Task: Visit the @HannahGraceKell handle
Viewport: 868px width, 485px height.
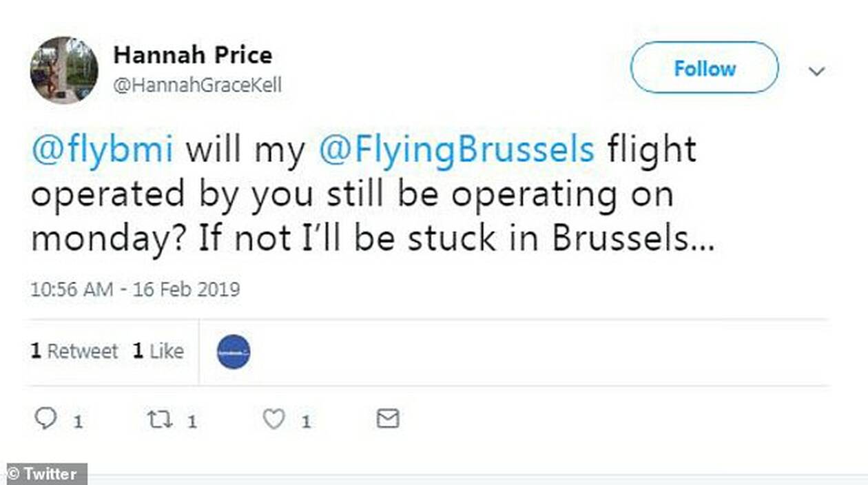Action: coord(197,86)
